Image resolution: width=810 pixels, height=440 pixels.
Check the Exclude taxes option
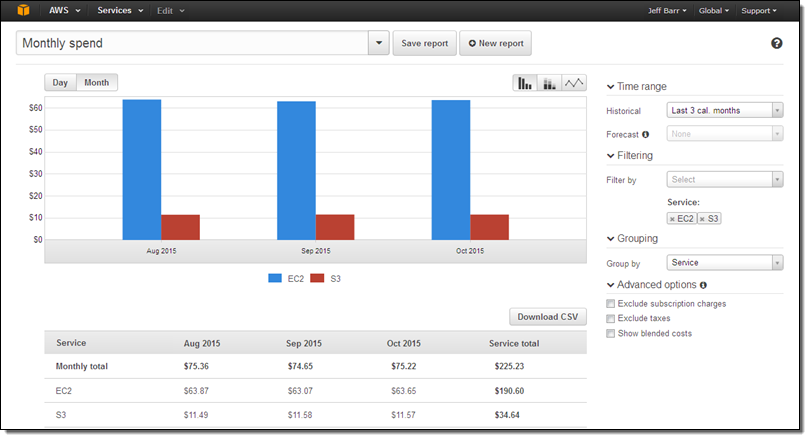pos(611,319)
